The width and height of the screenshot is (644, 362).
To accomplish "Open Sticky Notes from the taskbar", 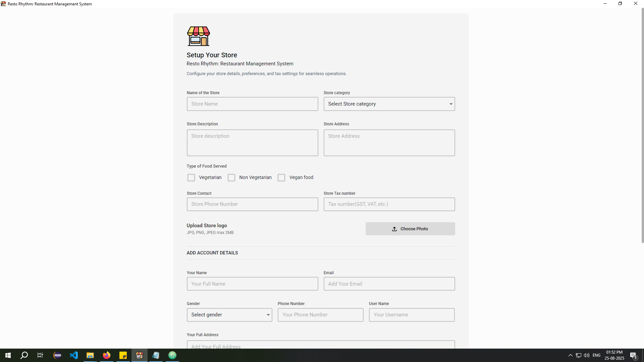I will pyautogui.click(x=123, y=355).
